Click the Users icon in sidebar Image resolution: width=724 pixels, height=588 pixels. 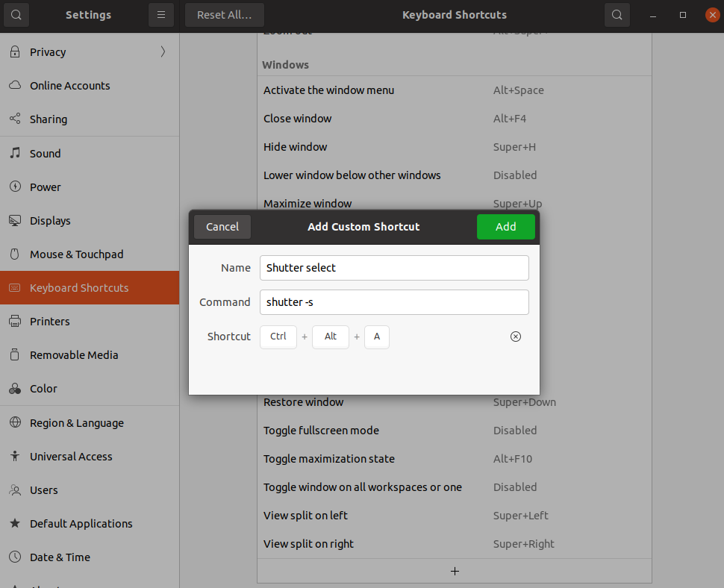pos(15,490)
